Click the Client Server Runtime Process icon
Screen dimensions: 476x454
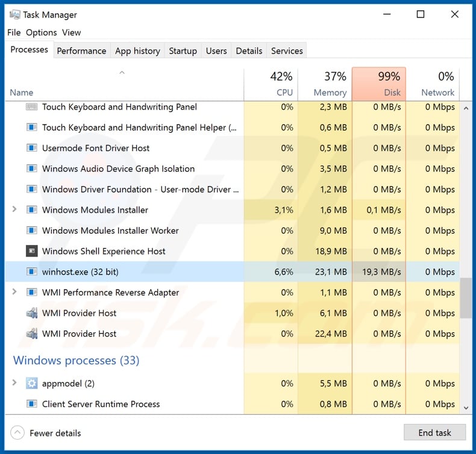coord(31,404)
